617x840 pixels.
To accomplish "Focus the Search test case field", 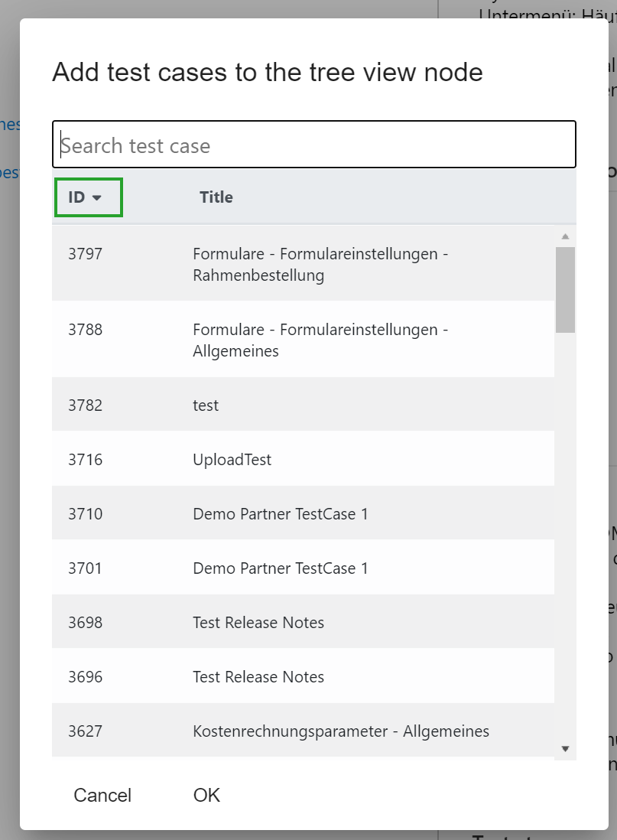I will point(313,145).
